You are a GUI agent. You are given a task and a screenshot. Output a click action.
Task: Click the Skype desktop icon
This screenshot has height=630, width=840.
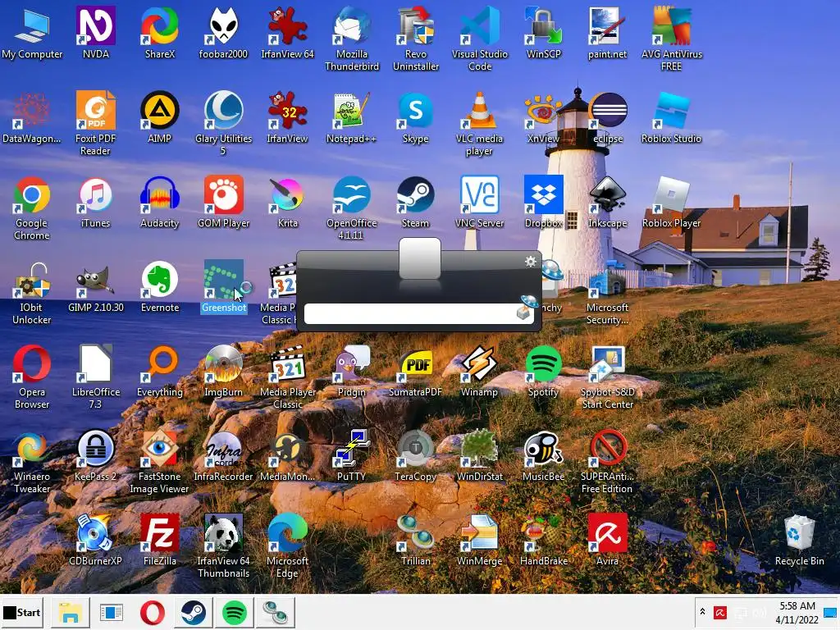416,116
